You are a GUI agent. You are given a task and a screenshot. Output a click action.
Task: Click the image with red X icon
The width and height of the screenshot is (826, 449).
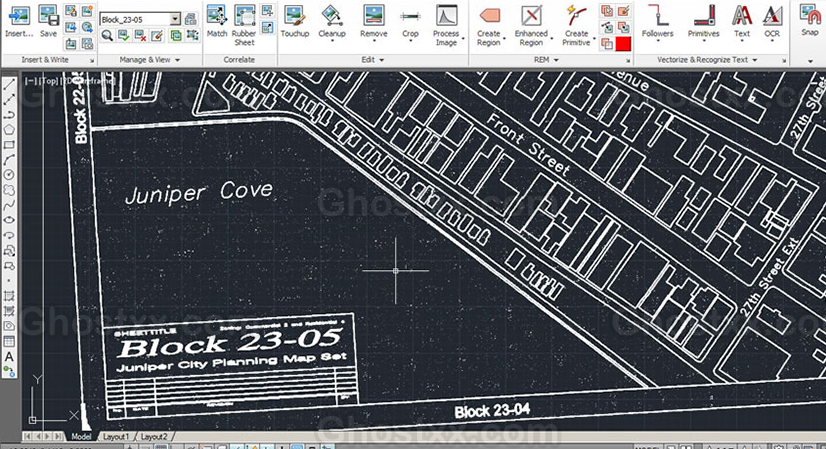point(140,35)
